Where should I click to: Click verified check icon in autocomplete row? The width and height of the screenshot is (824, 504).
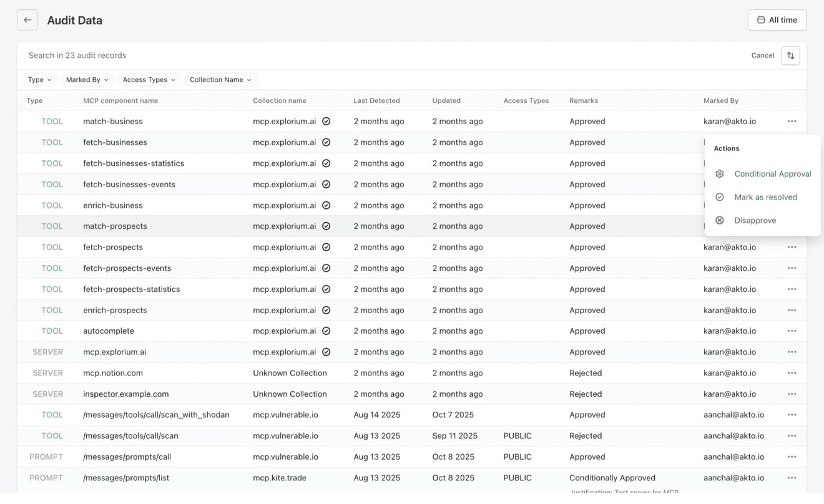(x=326, y=331)
